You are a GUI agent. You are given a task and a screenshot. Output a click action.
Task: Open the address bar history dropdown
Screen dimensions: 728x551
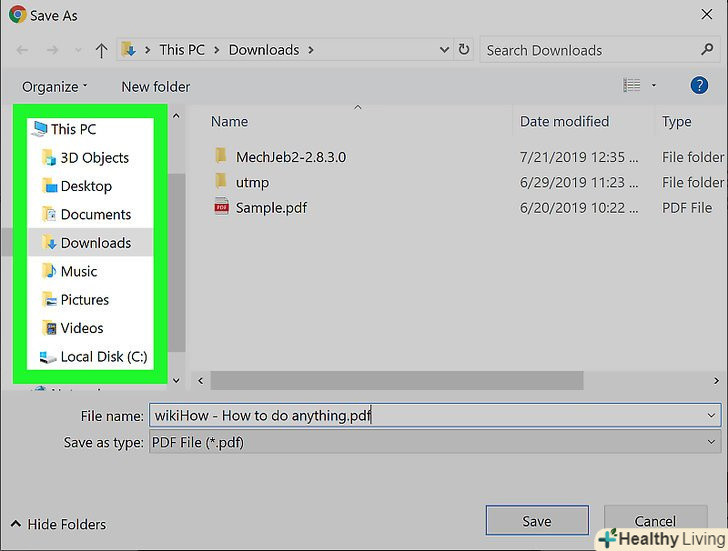444,49
